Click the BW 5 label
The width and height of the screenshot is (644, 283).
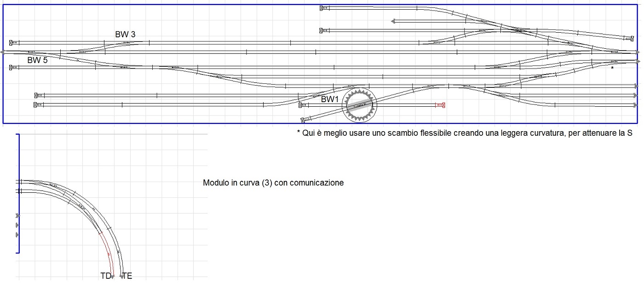tap(37, 60)
